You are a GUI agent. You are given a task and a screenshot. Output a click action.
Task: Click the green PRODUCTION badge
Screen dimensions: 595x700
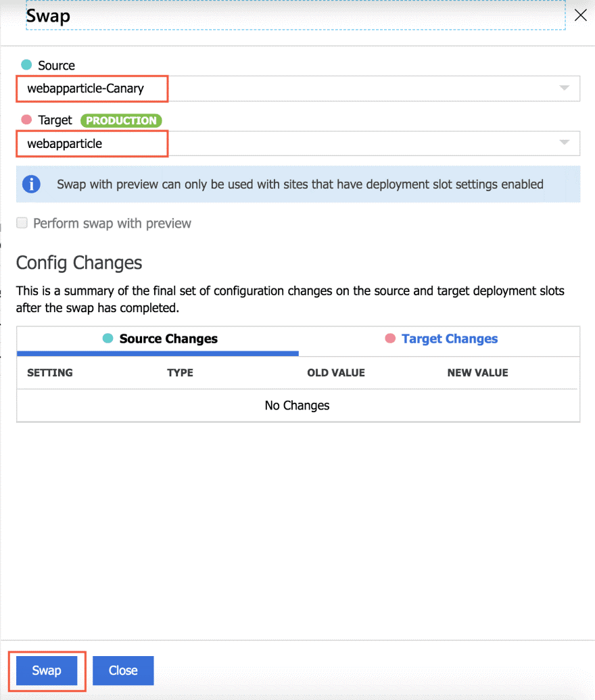coord(121,120)
